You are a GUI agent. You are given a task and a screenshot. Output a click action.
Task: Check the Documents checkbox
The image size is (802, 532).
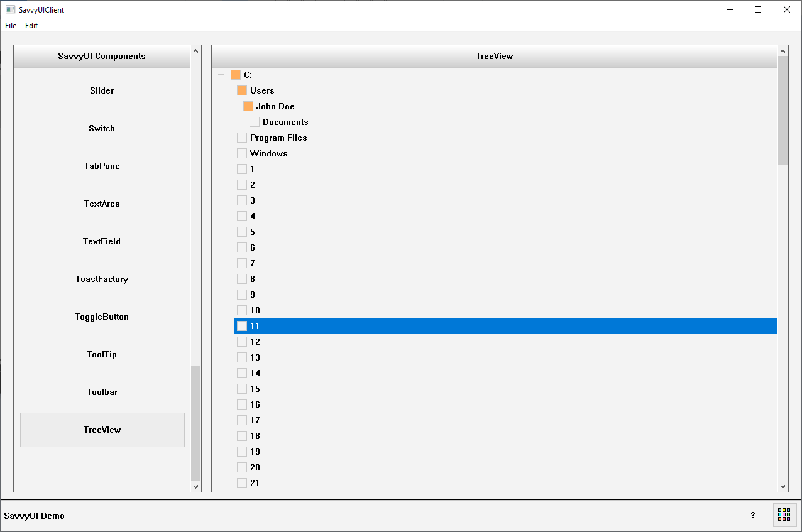coord(255,122)
